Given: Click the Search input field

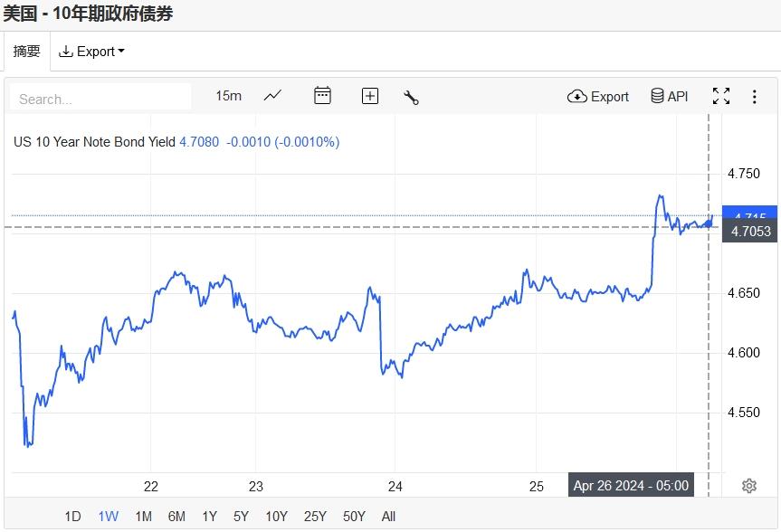Looking at the screenshot, I should coord(100,99).
